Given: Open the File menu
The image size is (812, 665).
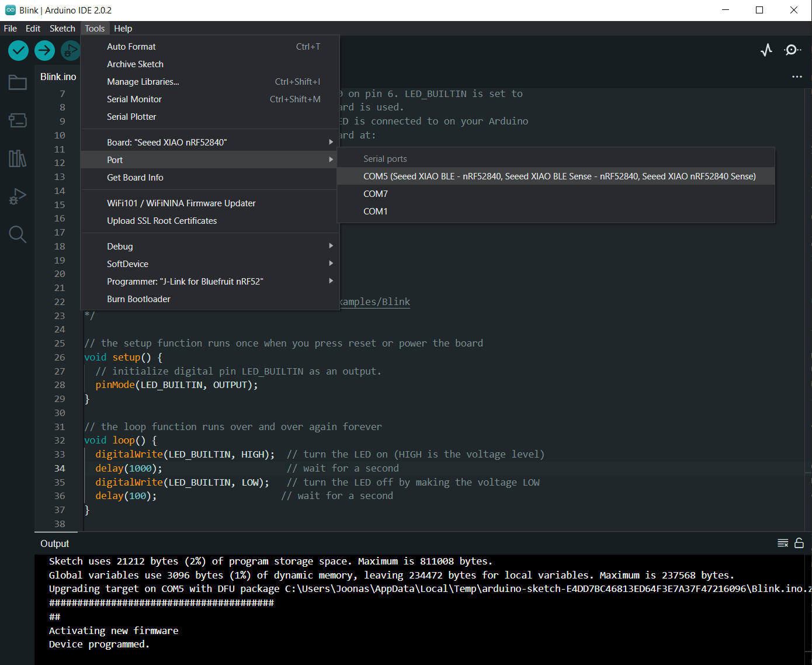Looking at the screenshot, I should [11, 29].
